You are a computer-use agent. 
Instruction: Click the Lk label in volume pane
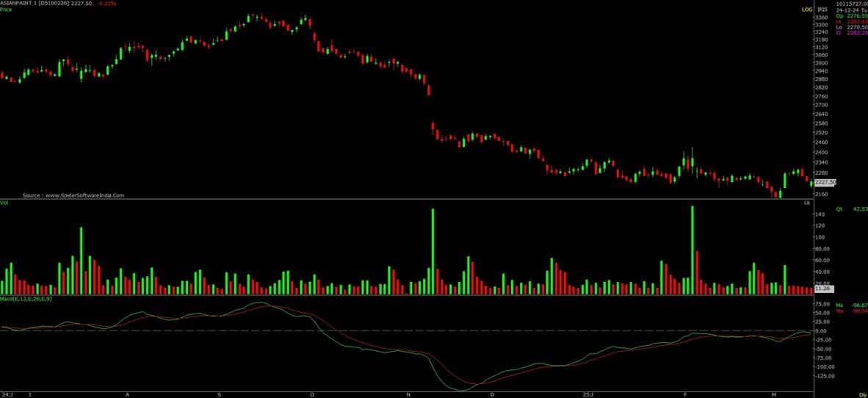[807, 202]
